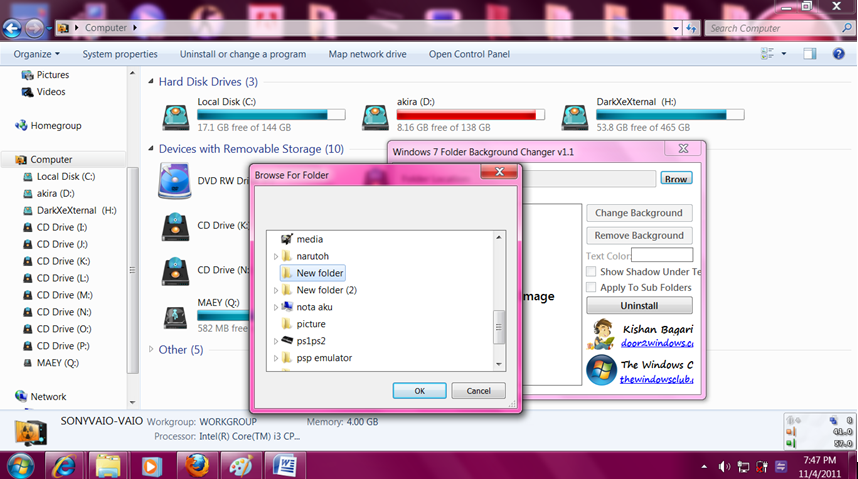Confirm with OK in Browse For Folder
The image size is (858, 479).
[x=419, y=391]
